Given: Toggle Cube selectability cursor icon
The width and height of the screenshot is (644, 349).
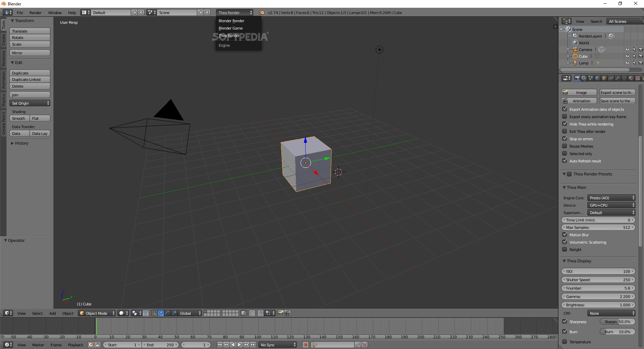Looking at the screenshot, I should point(634,56).
